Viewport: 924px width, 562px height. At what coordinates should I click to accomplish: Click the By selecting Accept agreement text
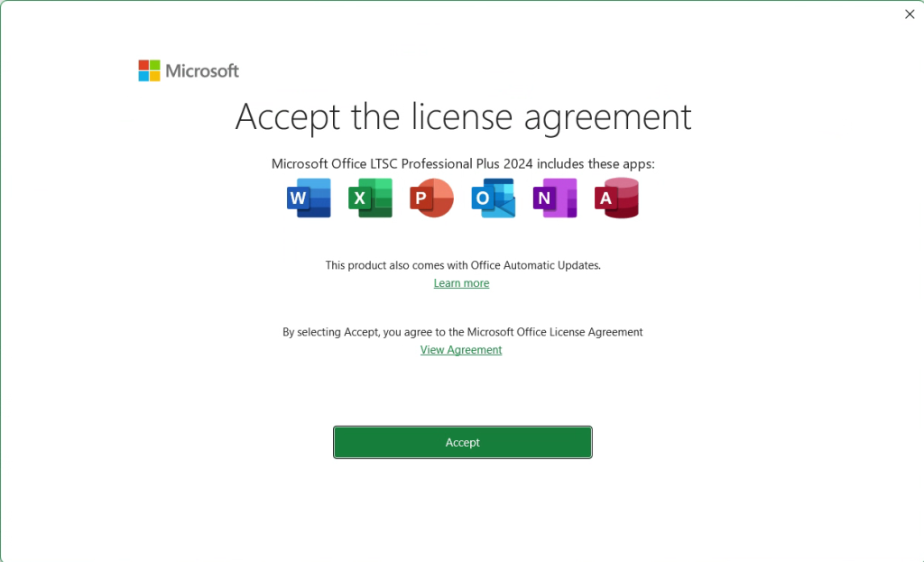(462, 331)
